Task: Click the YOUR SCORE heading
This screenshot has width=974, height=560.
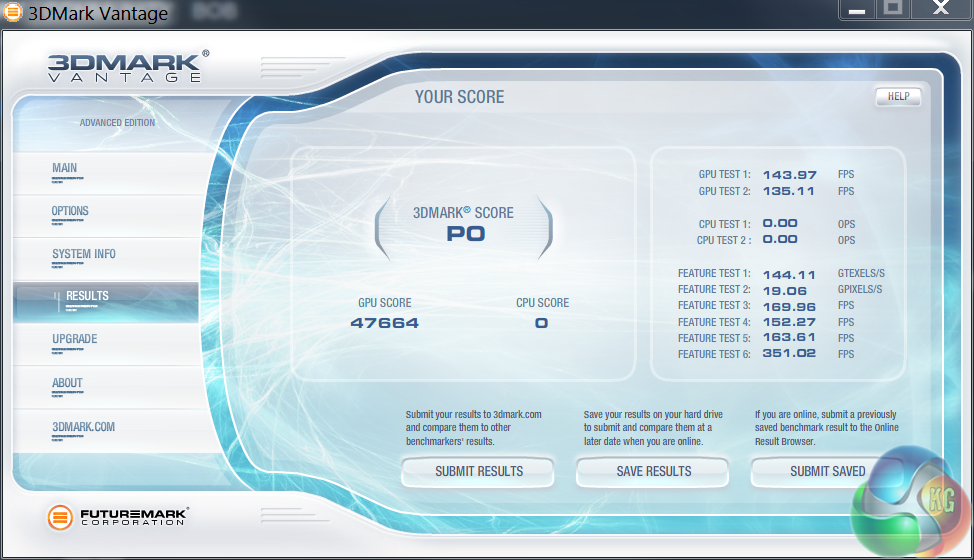Action: (x=460, y=97)
